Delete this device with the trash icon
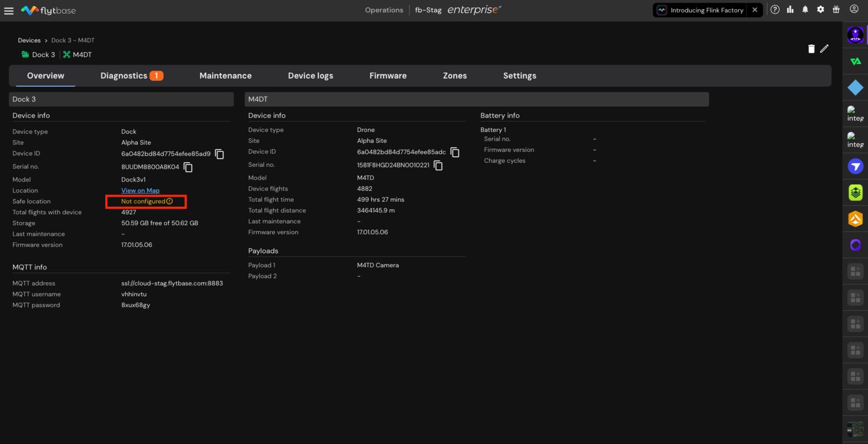The image size is (868, 444). 812,49
